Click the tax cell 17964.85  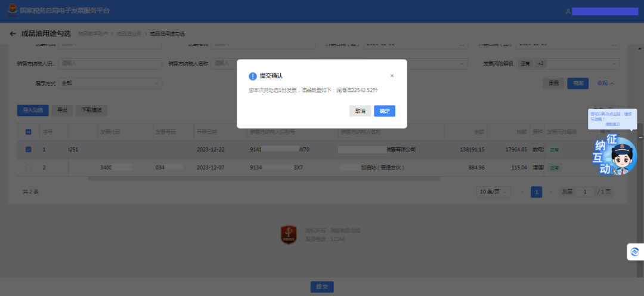516,150
